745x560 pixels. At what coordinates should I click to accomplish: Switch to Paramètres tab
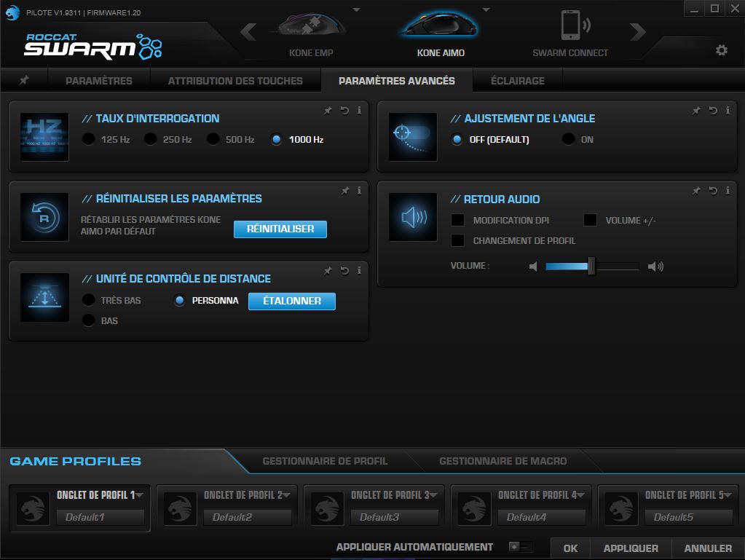pos(99,81)
